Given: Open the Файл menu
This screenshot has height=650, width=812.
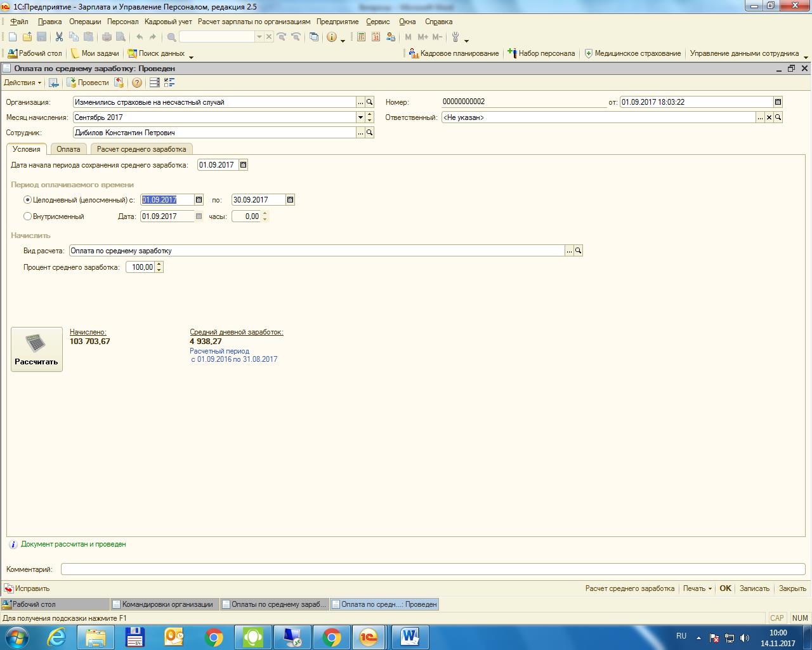Looking at the screenshot, I should tap(19, 22).
